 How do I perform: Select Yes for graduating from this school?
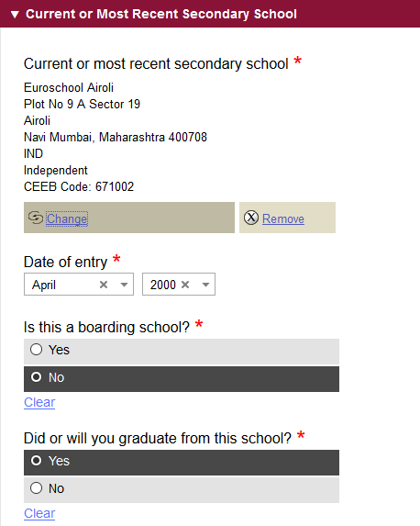(x=182, y=463)
